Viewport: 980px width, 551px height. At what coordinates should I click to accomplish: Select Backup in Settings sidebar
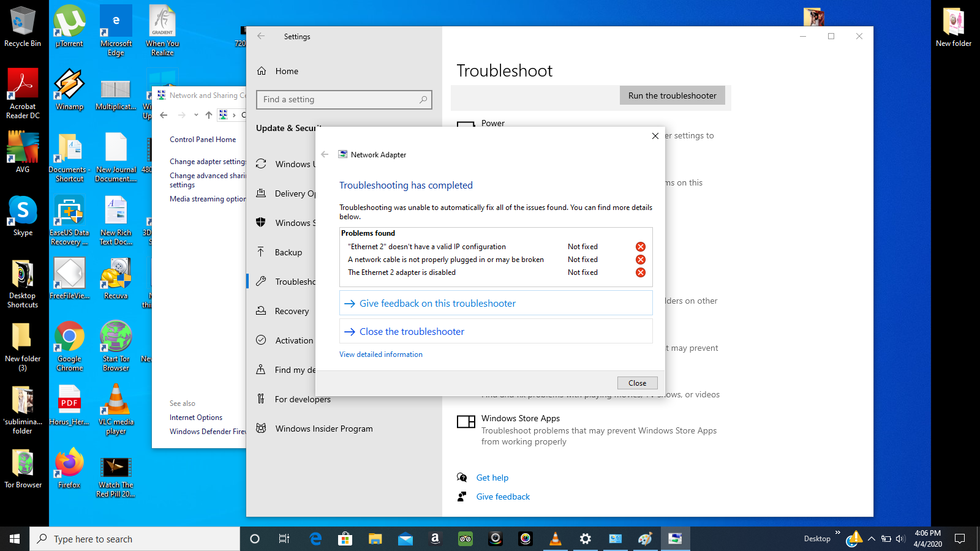tap(288, 252)
